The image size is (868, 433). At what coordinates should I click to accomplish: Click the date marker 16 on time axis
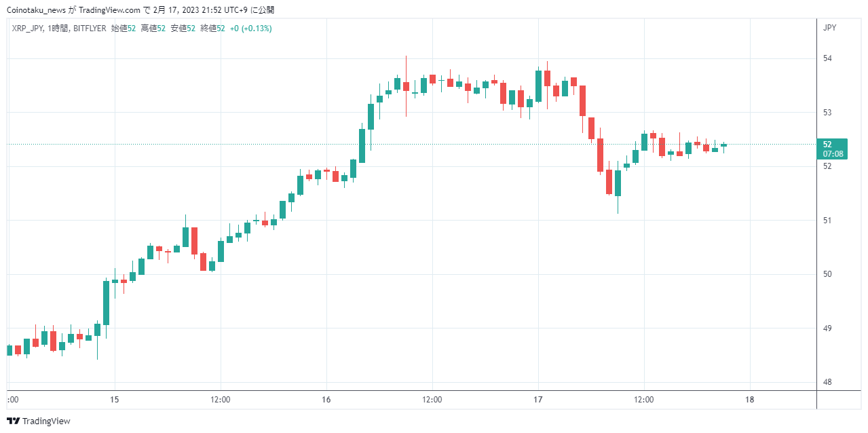click(x=326, y=400)
